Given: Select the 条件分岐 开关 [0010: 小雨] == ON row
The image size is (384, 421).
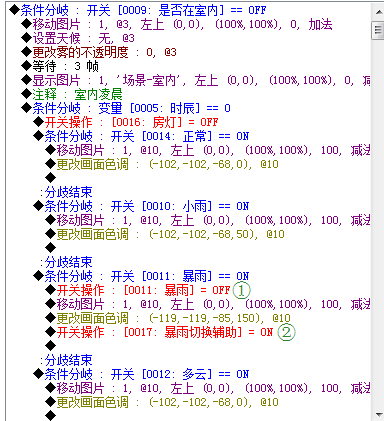Looking at the screenshot, I should pyautogui.click(x=141, y=206).
